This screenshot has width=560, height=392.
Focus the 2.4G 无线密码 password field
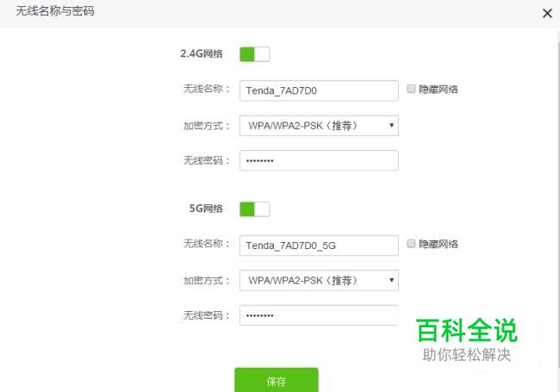point(319,160)
